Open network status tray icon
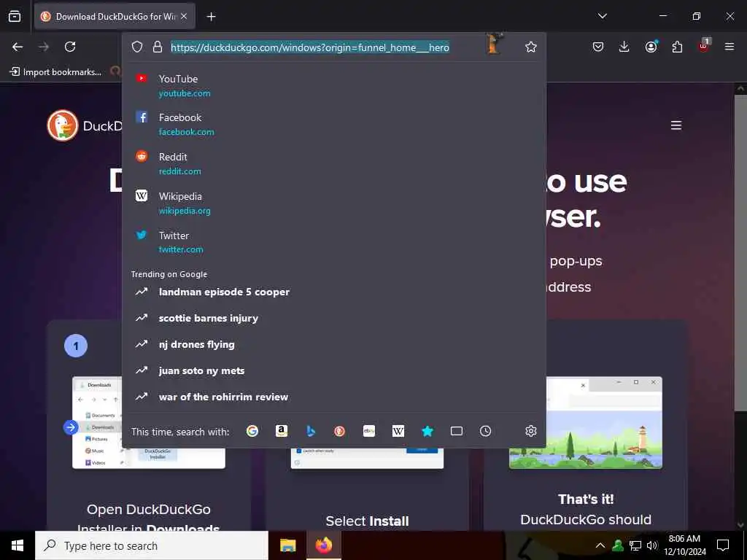 click(635, 545)
